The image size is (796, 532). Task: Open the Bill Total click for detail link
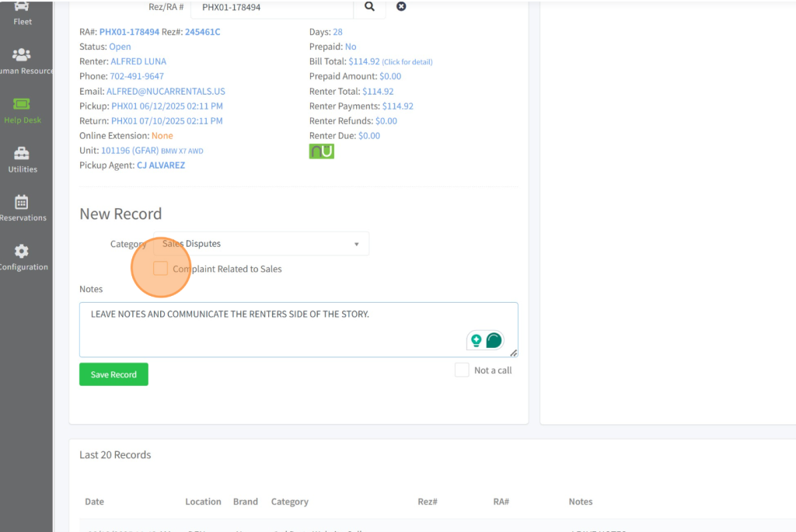point(407,62)
